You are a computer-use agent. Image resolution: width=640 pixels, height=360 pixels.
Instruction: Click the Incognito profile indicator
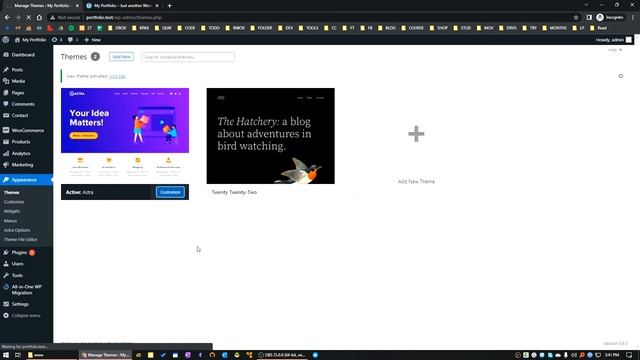click(x=611, y=18)
